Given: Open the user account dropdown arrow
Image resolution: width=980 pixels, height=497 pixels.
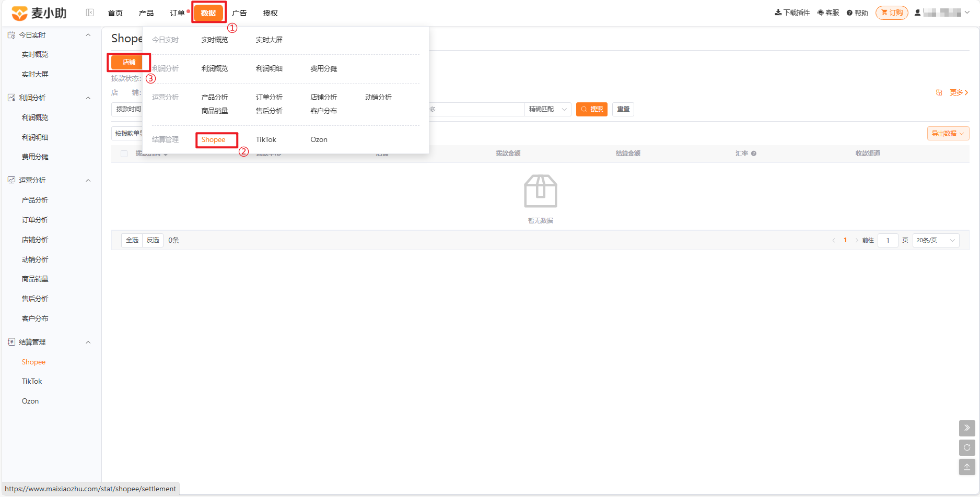Looking at the screenshot, I should pos(967,13).
